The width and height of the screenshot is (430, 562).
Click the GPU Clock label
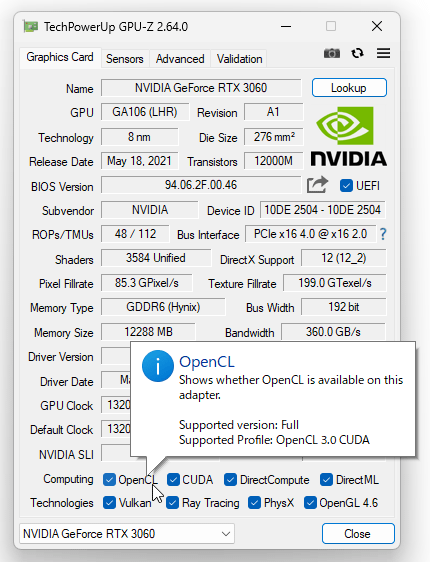[67, 406]
